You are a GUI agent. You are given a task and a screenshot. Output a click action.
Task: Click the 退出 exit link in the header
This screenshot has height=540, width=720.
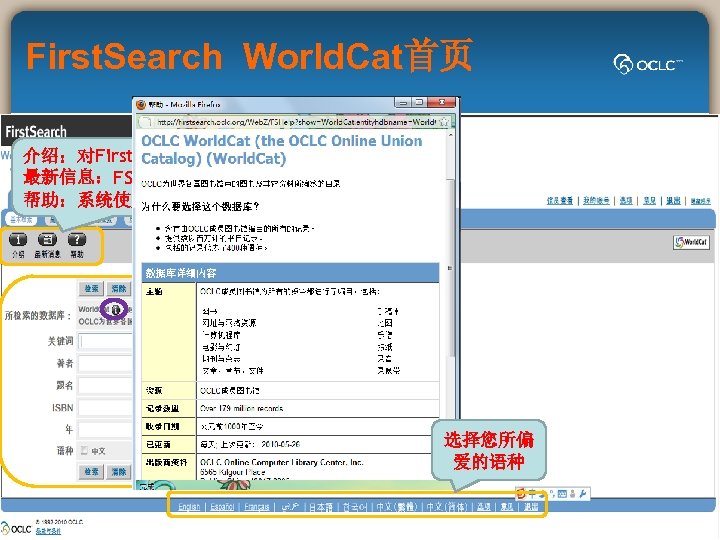pyautogui.click(x=673, y=201)
